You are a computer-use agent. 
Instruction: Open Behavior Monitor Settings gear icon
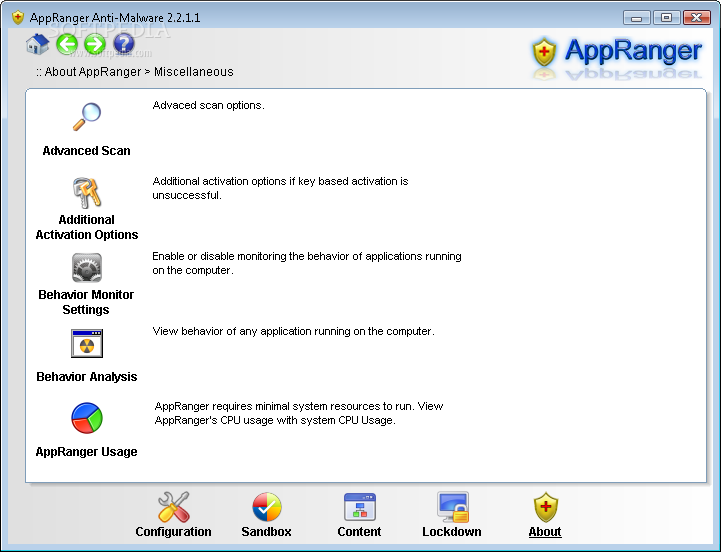[x=86, y=268]
